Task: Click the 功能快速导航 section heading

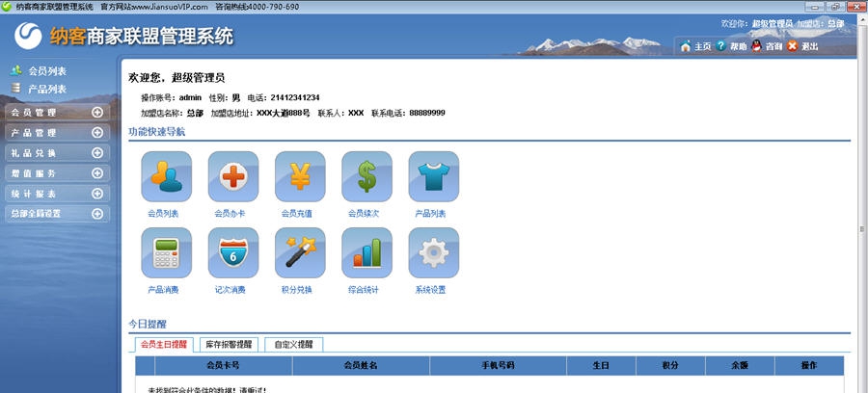Action: coord(156,132)
